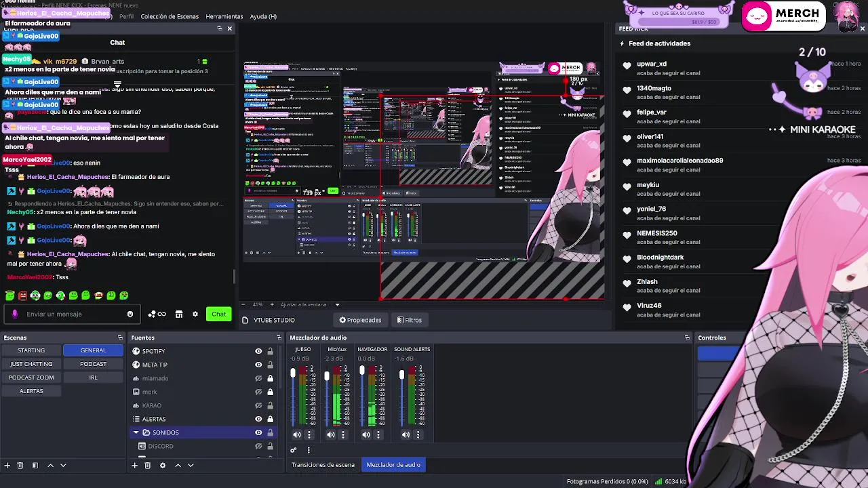
Task: Close the Chat dock panel
Action: (230, 28)
